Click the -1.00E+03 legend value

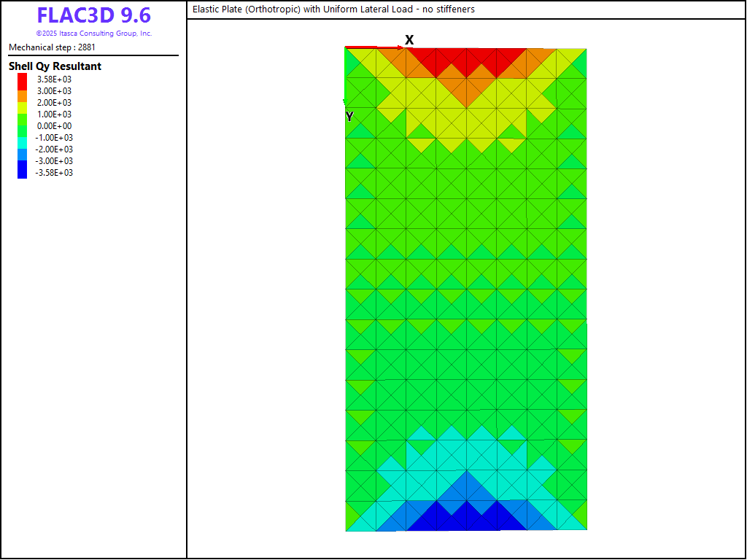(x=53, y=138)
